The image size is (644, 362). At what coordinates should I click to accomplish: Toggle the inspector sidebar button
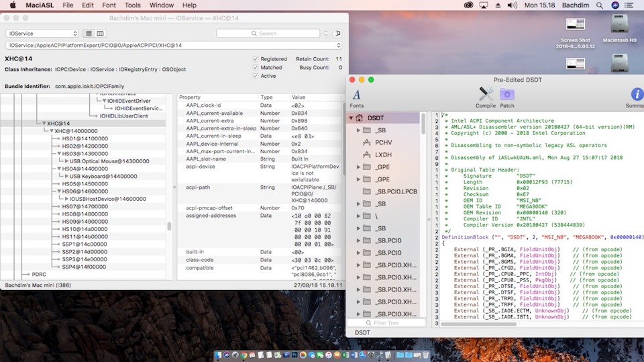[337, 34]
